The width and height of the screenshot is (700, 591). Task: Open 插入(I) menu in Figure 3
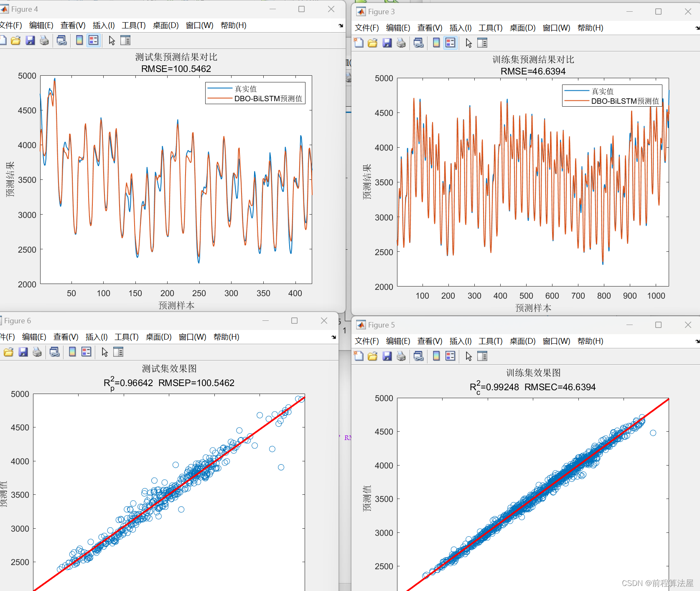coord(461,28)
